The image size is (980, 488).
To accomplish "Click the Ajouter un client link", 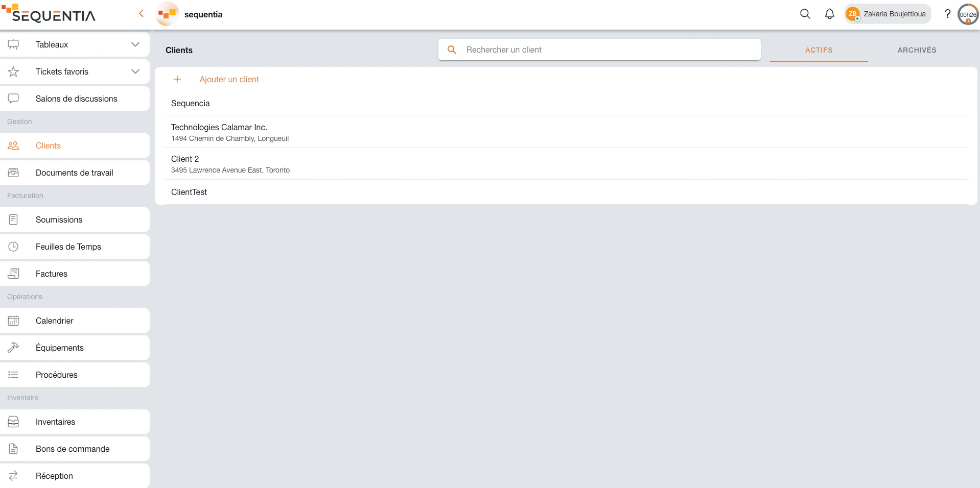I will point(229,79).
